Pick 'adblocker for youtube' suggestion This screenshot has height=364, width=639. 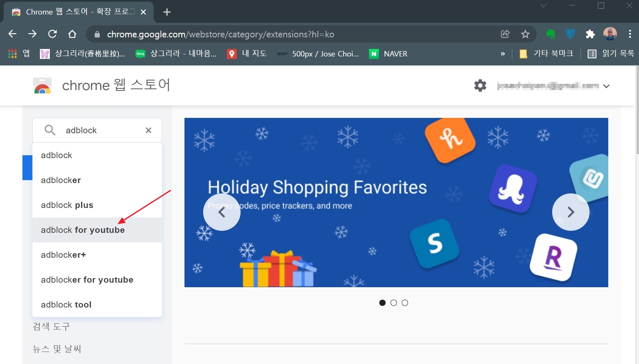tap(97, 280)
